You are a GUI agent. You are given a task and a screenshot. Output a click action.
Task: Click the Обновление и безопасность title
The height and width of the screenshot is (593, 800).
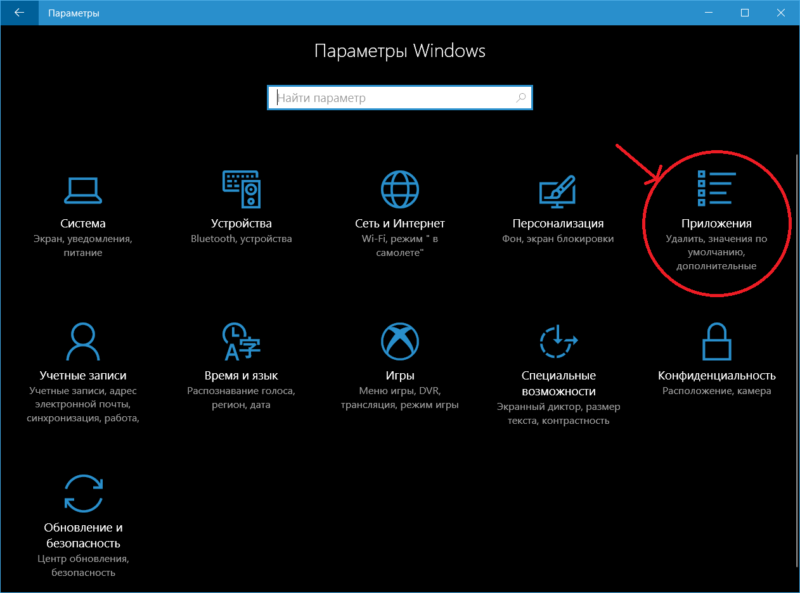tap(83, 535)
